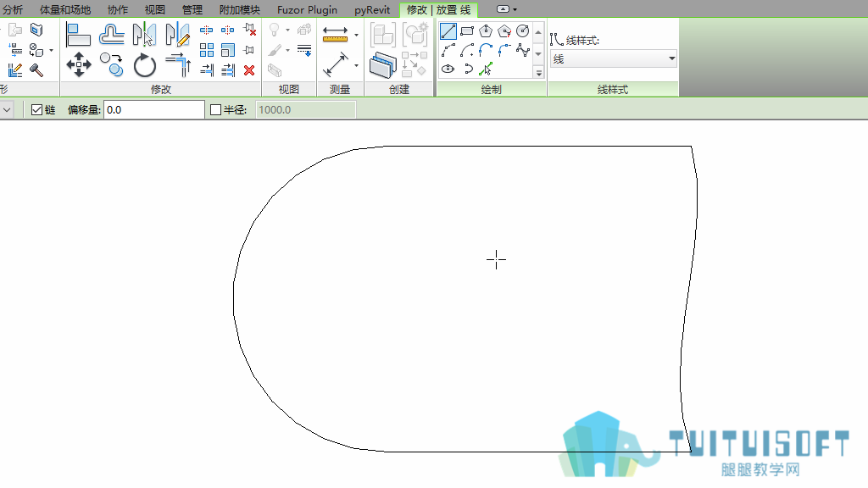
Task: Select the Circumscribed Polygon draw tool
Action: click(504, 31)
